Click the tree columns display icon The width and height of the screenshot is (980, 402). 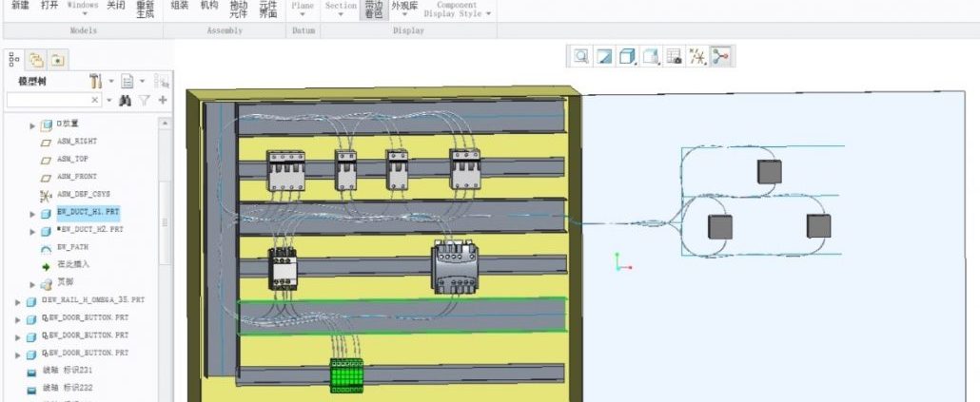(161, 81)
